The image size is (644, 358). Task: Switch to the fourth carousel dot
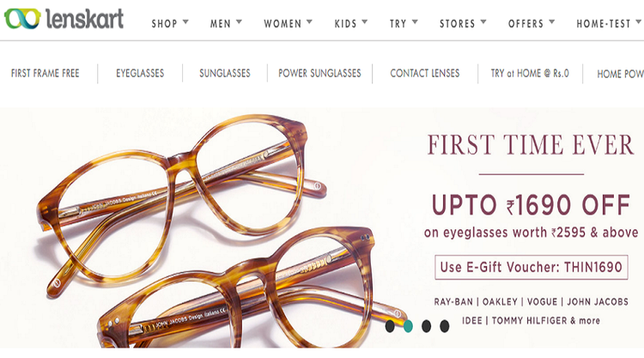pos(445,326)
